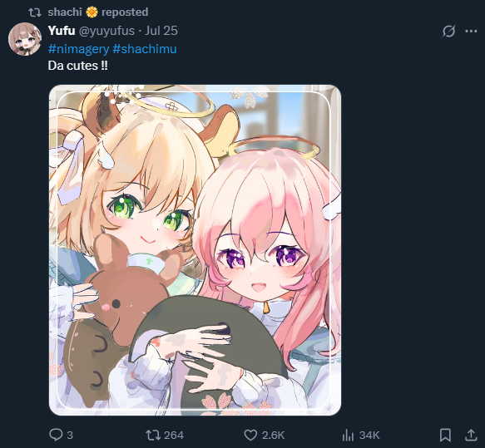
Task: Click the share upload icon
Action: tap(471, 435)
